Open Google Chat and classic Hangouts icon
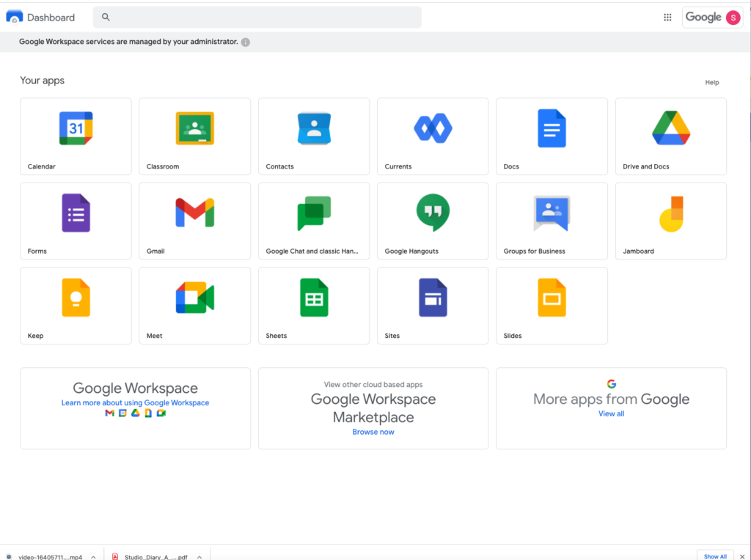The height and width of the screenshot is (560, 751). click(x=314, y=213)
